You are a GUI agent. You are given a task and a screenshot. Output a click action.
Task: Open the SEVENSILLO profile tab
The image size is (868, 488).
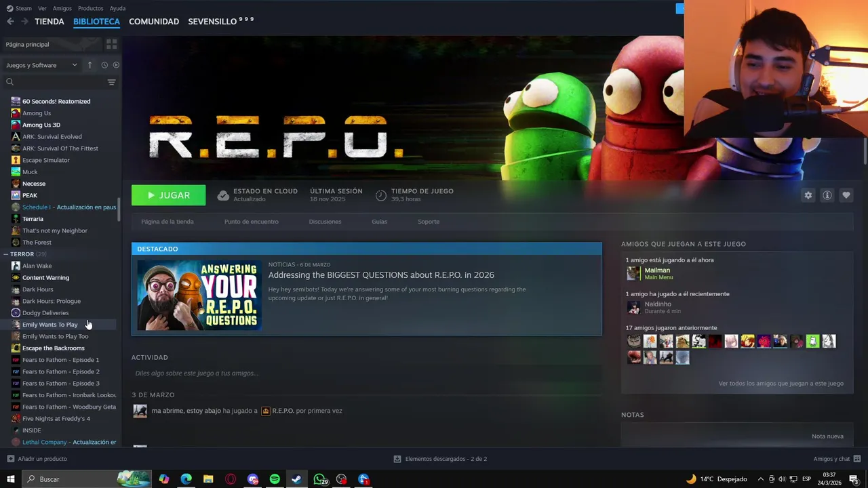pyautogui.click(x=220, y=22)
